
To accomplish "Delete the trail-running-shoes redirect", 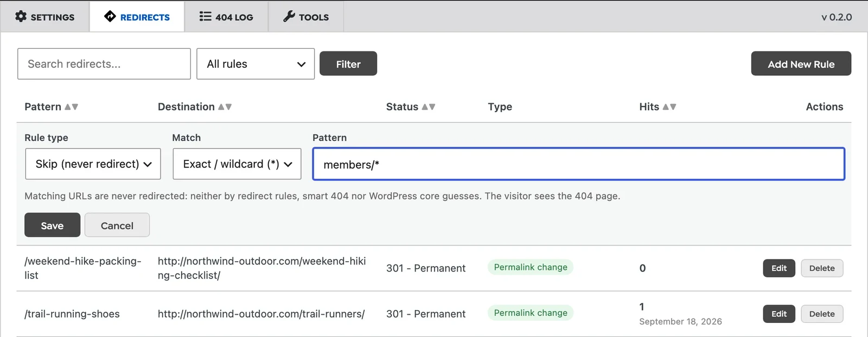I will (x=822, y=314).
